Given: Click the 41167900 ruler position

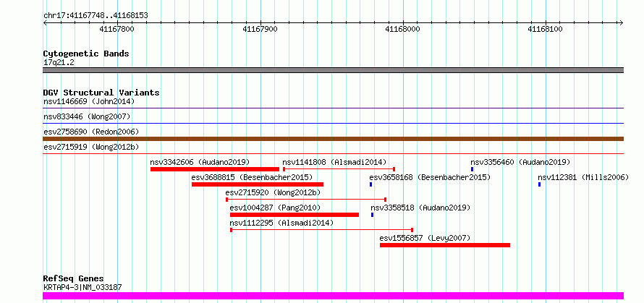Looking at the screenshot, I should (x=260, y=29).
